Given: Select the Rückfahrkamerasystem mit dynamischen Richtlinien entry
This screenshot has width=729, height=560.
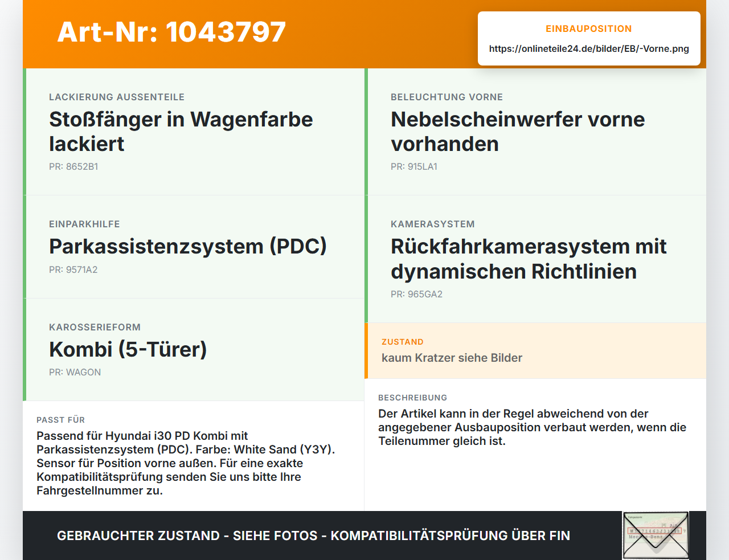Looking at the screenshot, I should (535, 259).
